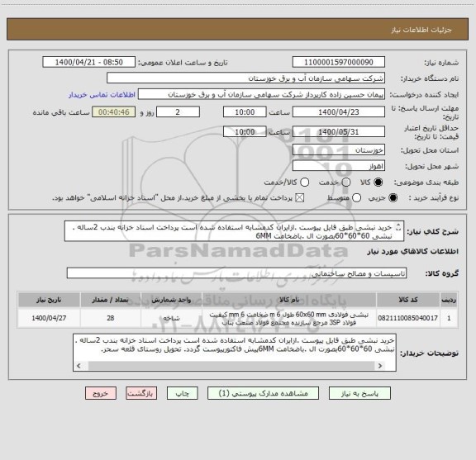This screenshot has width=476, height=460.
Task: Click the نام کالا column header
Action: (289, 300)
